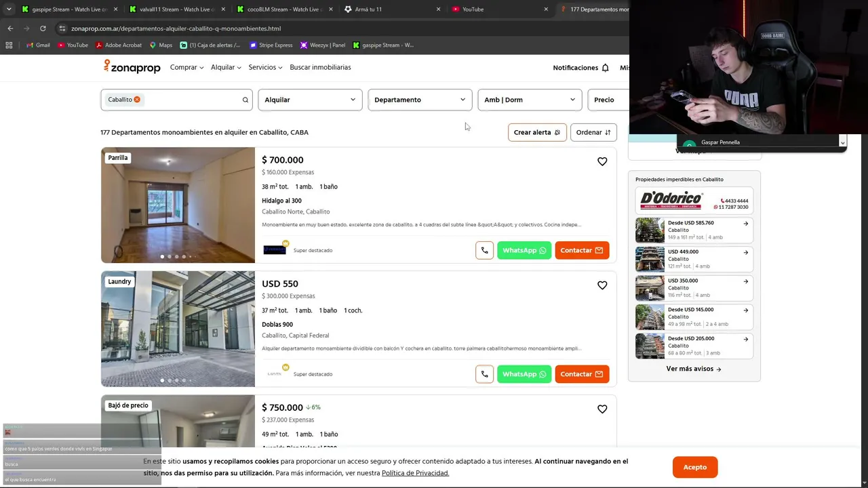This screenshot has height=488, width=868.
Task: Expand the Departamento property type dropdown
Action: (x=420, y=100)
